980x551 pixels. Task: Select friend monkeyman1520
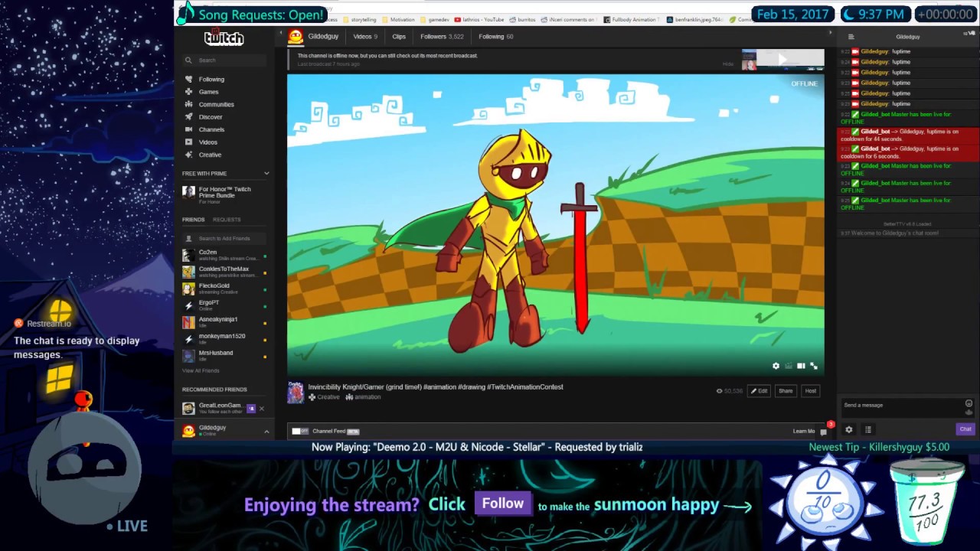click(224, 339)
